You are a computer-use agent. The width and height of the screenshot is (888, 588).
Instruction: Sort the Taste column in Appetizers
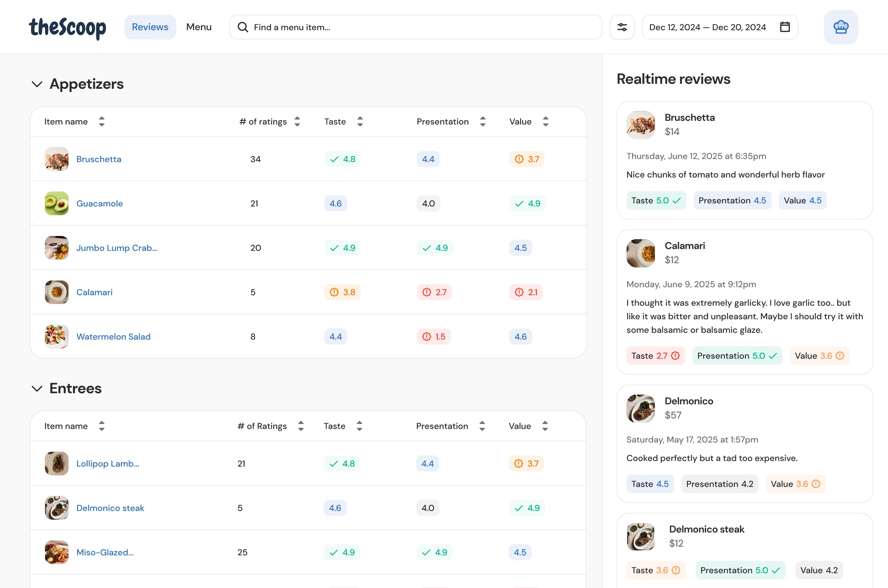[x=360, y=121]
